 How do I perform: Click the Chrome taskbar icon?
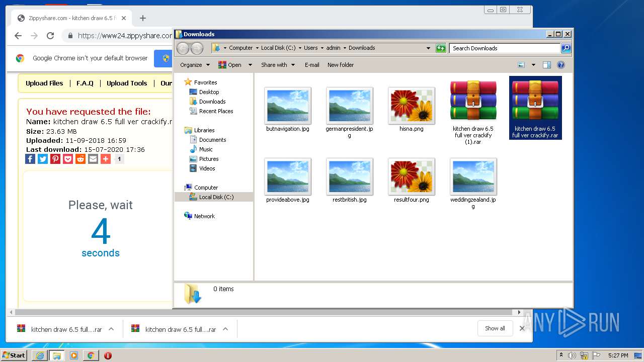tap(91, 355)
